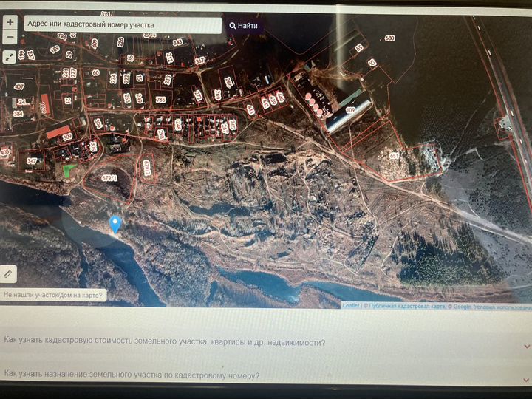Expand the land purpose FAQ question

point(132,375)
